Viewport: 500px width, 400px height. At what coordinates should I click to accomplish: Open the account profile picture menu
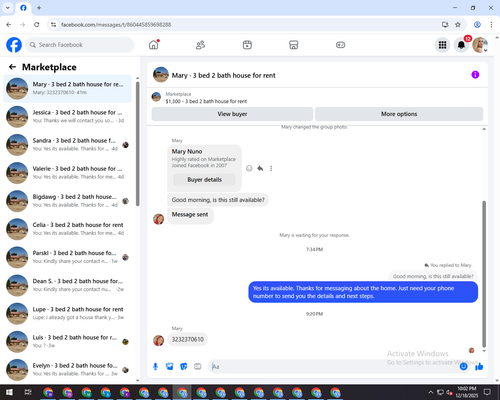tap(480, 45)
